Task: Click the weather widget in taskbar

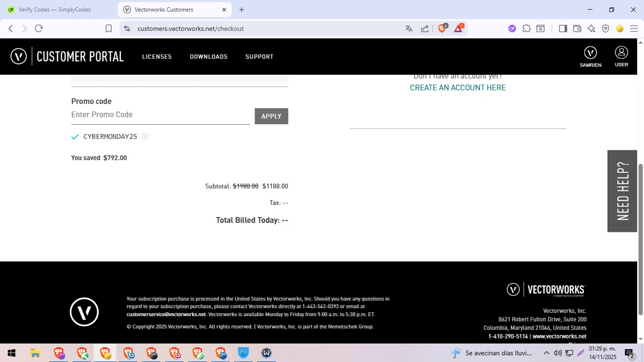Action: (x=491, y=353)
